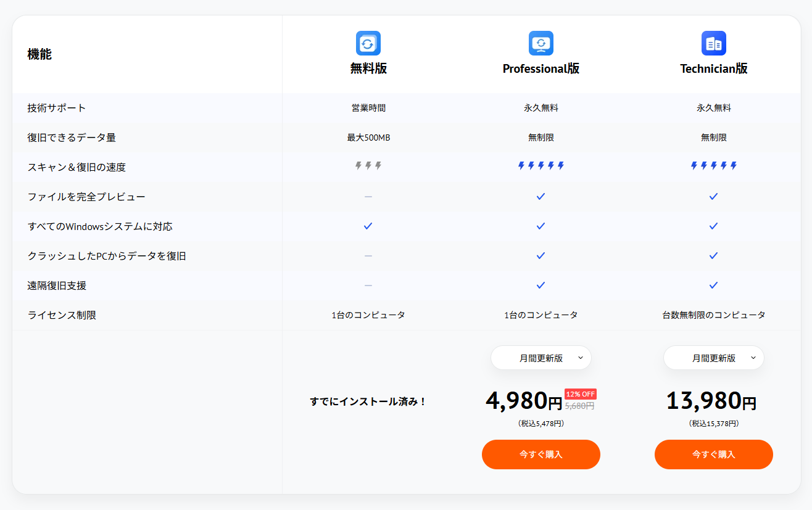Click Professional版 checkmark for Windowsシステムに対応
812x510 pixels.
(541, 226)
